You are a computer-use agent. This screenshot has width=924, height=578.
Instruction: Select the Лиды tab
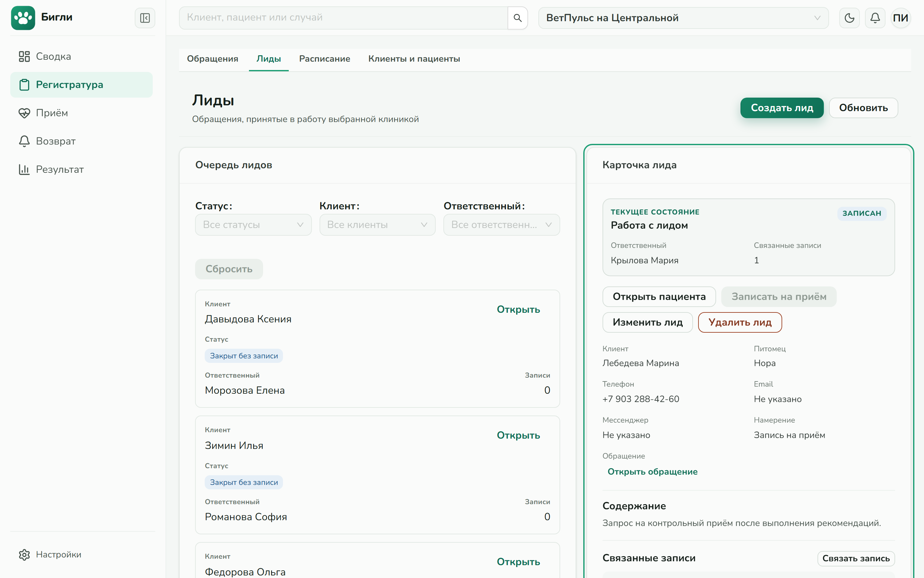point(269,59)
